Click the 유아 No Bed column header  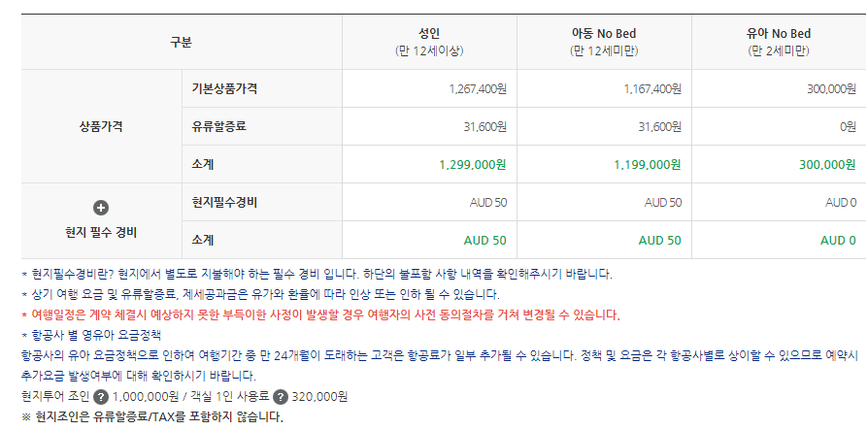click(x=779, y=42)
